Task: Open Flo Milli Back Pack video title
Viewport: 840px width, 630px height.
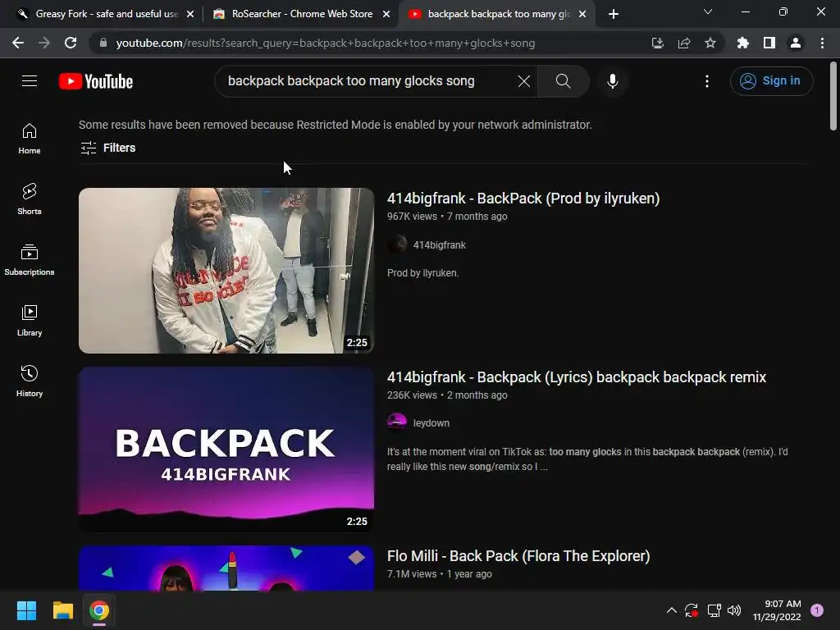Action: [x=518, y=556]
